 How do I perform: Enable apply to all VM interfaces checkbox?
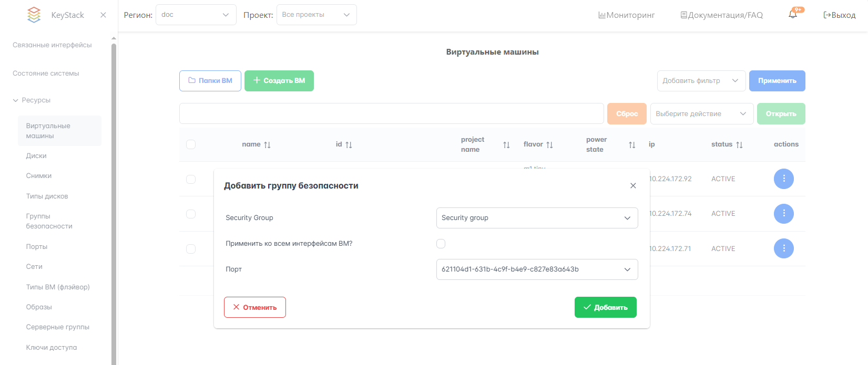tap(441, 244)
